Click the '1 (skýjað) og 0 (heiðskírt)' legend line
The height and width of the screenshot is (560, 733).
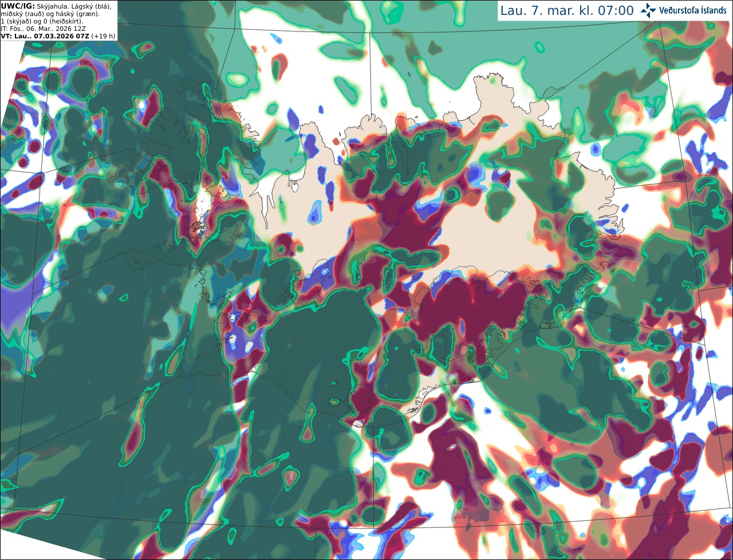tap(42, 21)
